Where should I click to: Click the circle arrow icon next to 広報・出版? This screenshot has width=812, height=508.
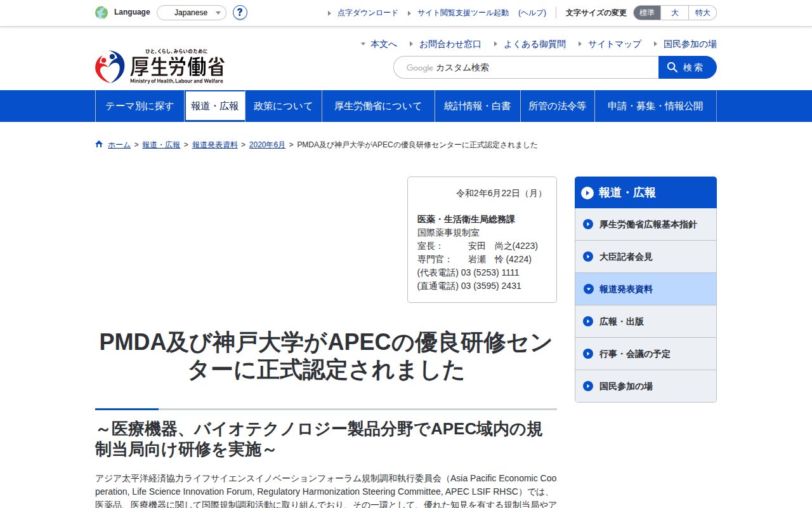point(588,321)
